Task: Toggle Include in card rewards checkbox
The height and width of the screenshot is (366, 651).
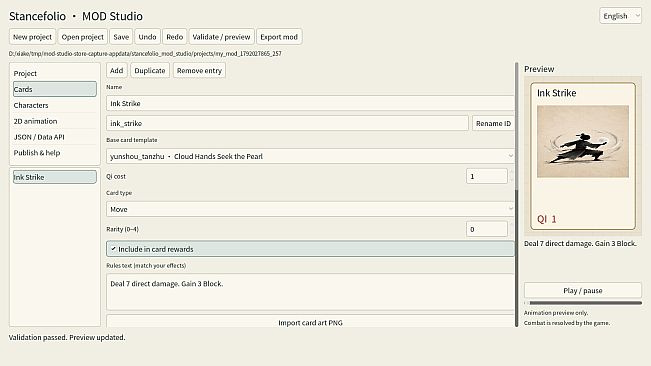Action: tap(310, 249)
